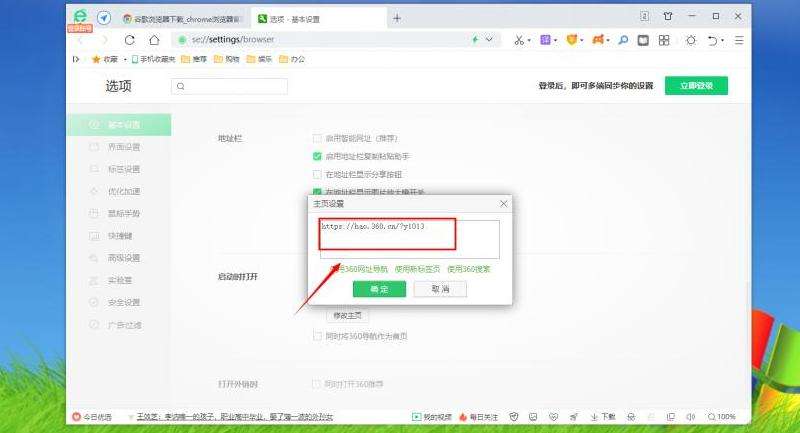800x433 pixels.
Task: Switch to the Chrome download tab
Action: (182, 19)
